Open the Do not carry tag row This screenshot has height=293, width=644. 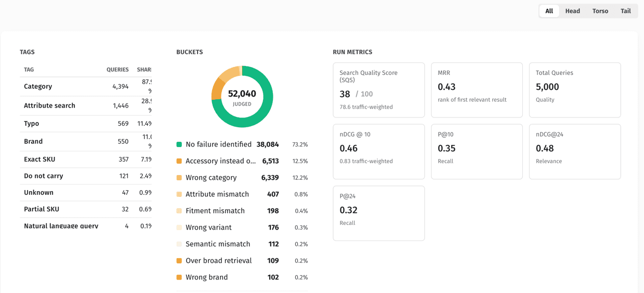[86, 176]
